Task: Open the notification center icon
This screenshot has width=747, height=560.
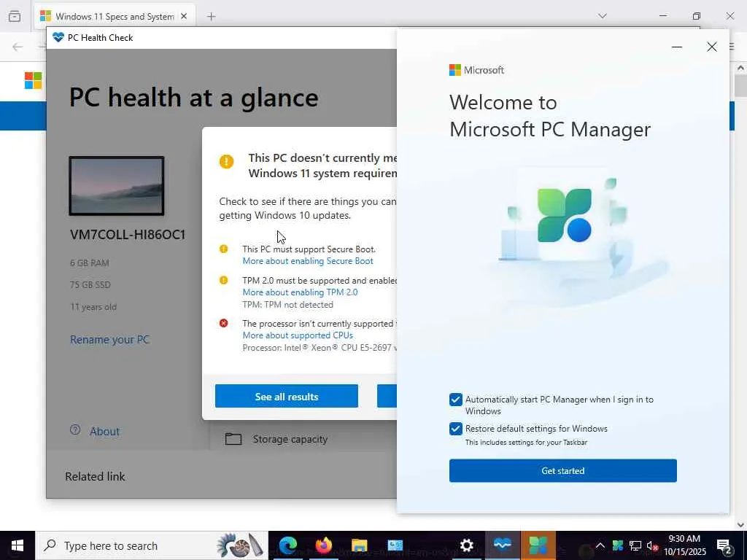Action: pyautogui.click(x=724, y=545)
